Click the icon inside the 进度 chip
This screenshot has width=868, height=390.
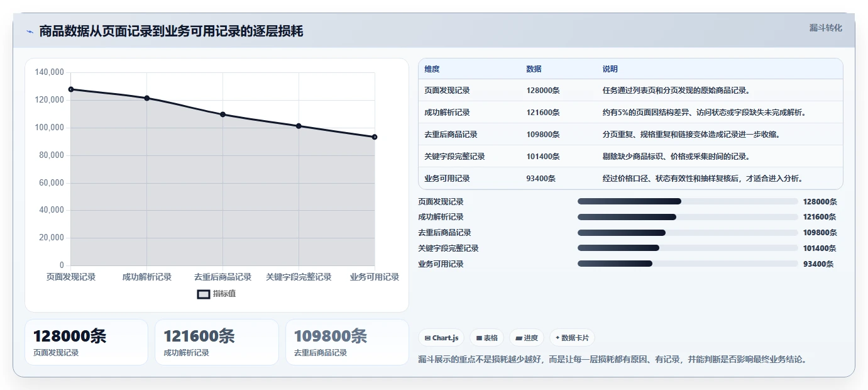click(519, 338)
